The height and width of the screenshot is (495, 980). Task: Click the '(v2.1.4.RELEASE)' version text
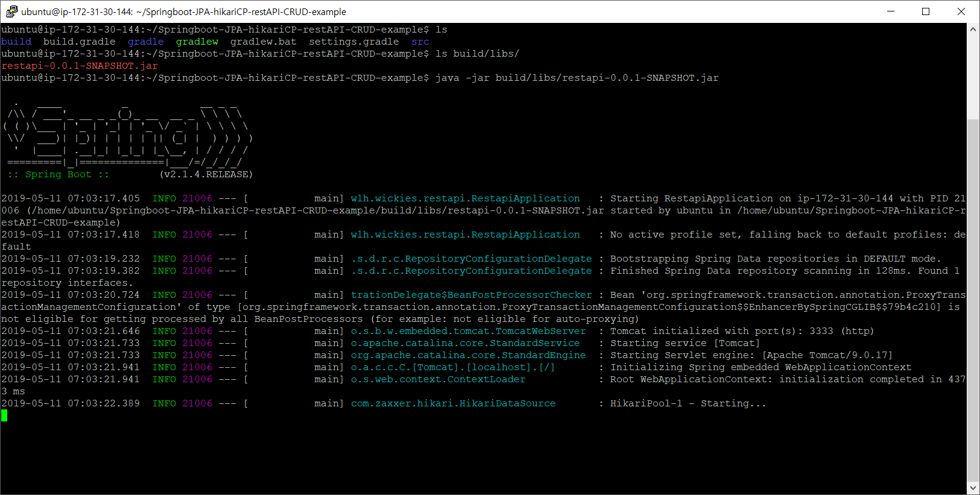[206, 174]
